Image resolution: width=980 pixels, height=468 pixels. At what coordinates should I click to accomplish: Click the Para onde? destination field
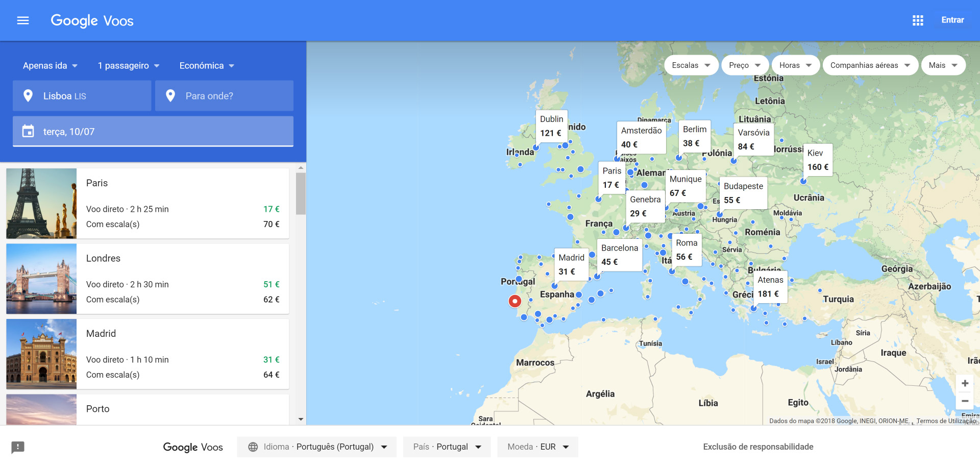(x=224, y=95)
